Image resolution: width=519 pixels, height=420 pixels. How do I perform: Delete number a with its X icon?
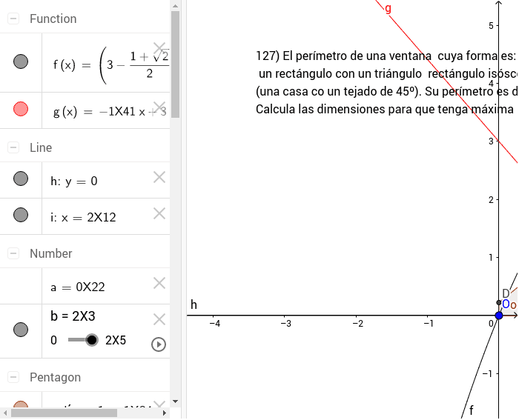(159, 283)
